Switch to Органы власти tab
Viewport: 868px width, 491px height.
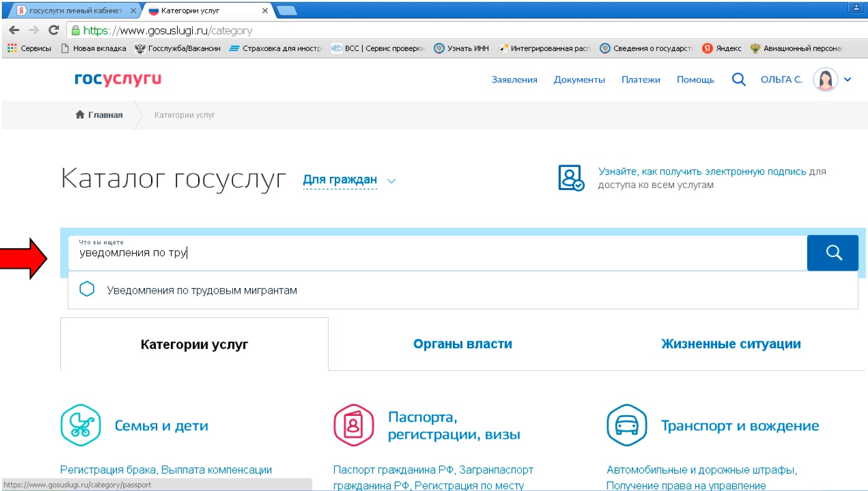pos(463,344)
